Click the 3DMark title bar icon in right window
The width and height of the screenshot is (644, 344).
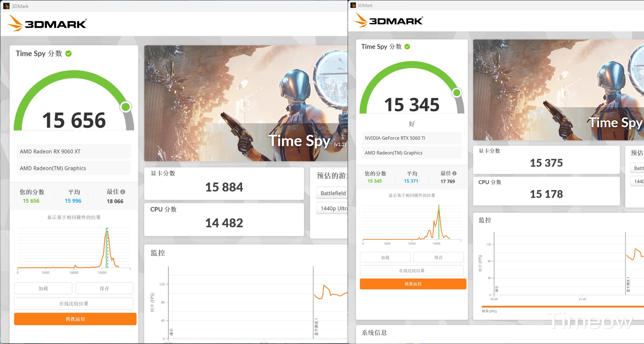353,5
